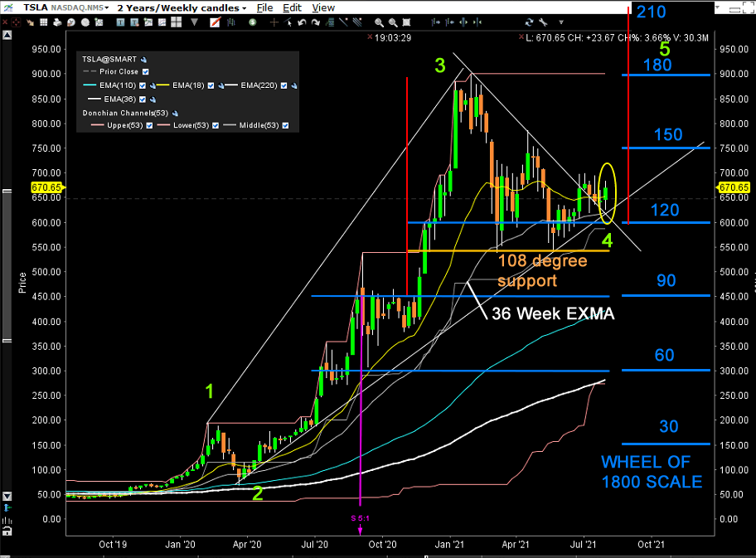Image resolution: width=756 pixels, height=558 pixels.
Task: Click the printer icon to print the chart
Action: (57, 22)
